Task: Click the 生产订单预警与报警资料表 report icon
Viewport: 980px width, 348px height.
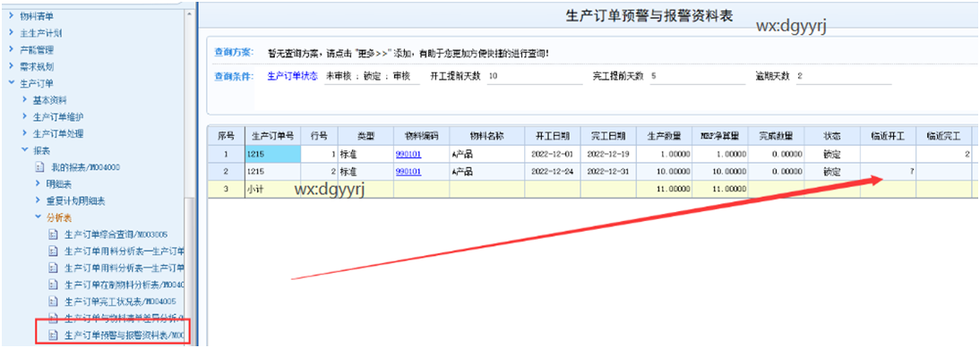Action: [x=53, y=335]
